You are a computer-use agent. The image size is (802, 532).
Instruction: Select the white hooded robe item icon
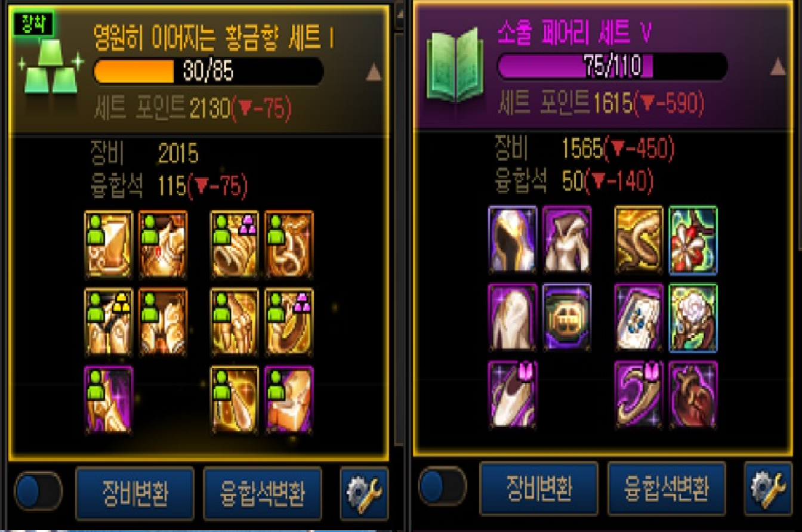[x=567, y=241]
